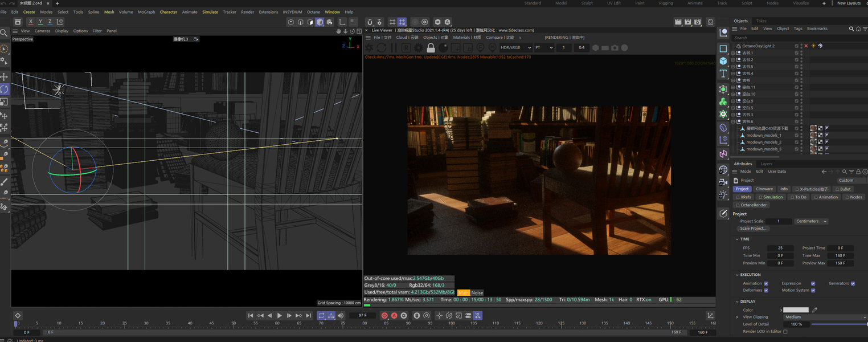
Task: Select the Bullet attribute button
Action: click(843, 189)
